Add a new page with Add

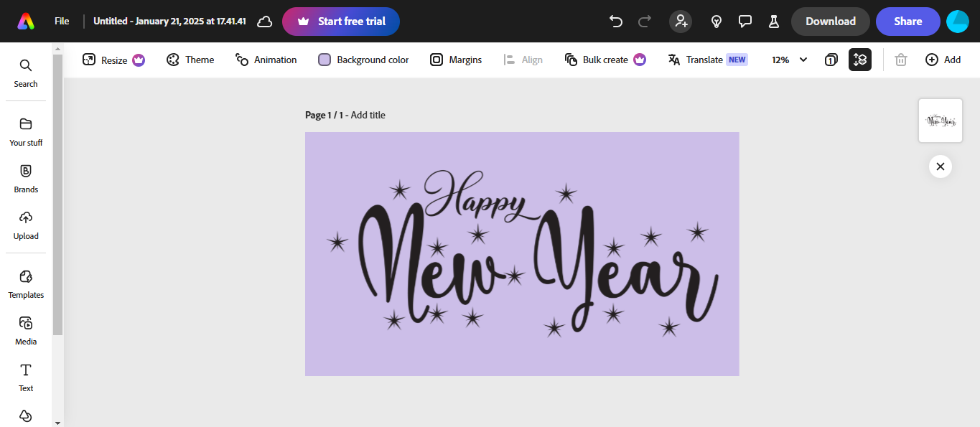point(943,60)
